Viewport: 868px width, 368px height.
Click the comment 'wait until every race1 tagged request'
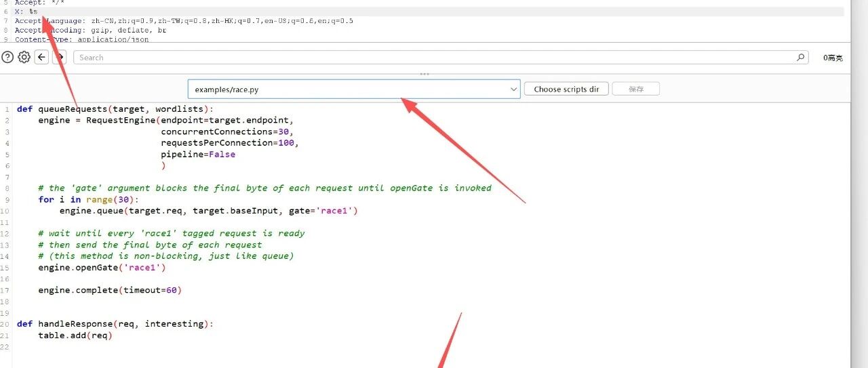(172, 234)
